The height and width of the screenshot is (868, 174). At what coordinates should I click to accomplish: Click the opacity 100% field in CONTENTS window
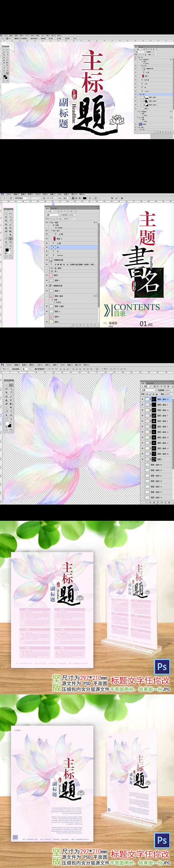pyautogui.click(x=71, y=215)
